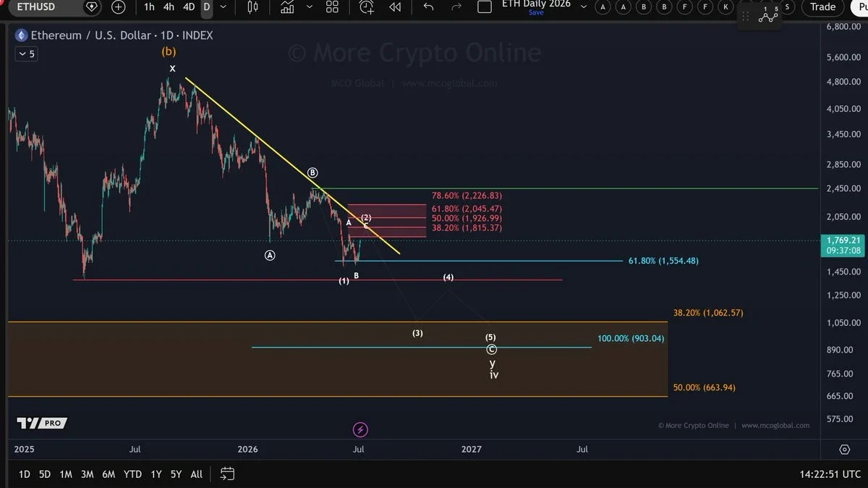The image size is (868, 488).
Task: Click the ETH Daily 2026 layout name
Action: tap(536, 4)
